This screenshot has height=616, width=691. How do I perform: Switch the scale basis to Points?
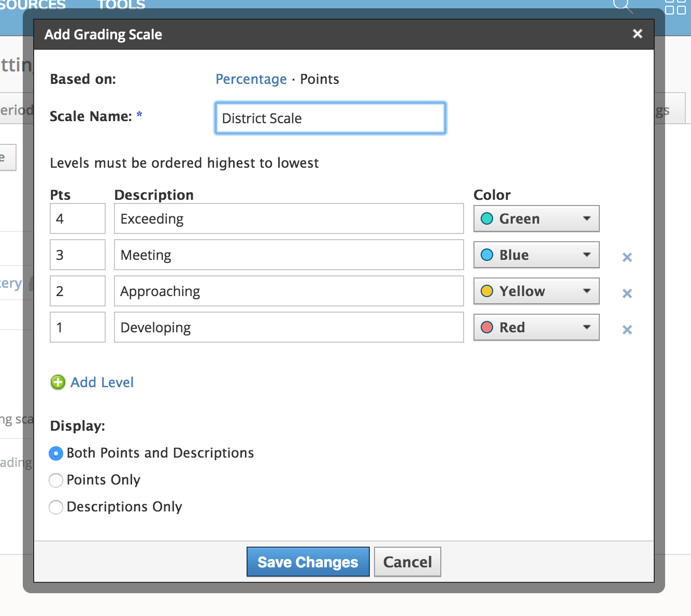(319, 79)
